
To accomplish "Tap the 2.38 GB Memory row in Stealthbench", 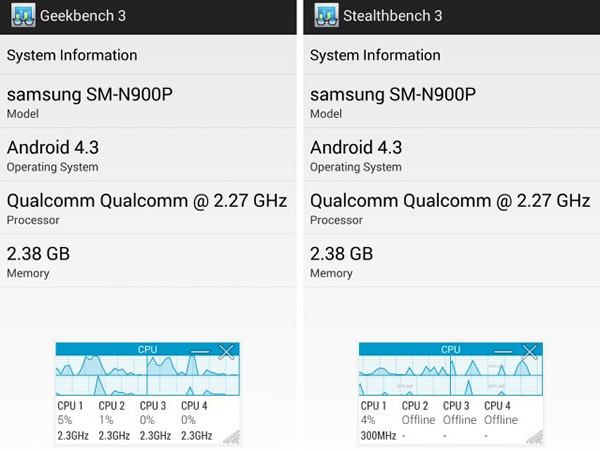I will click(452, 261).
